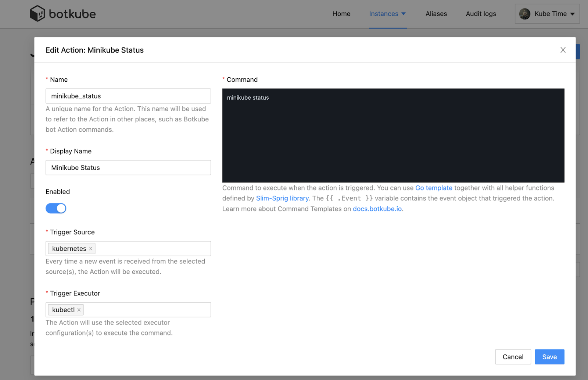Expand the Instances navigation dropdown
588x380 pixels.
[388, 14]
